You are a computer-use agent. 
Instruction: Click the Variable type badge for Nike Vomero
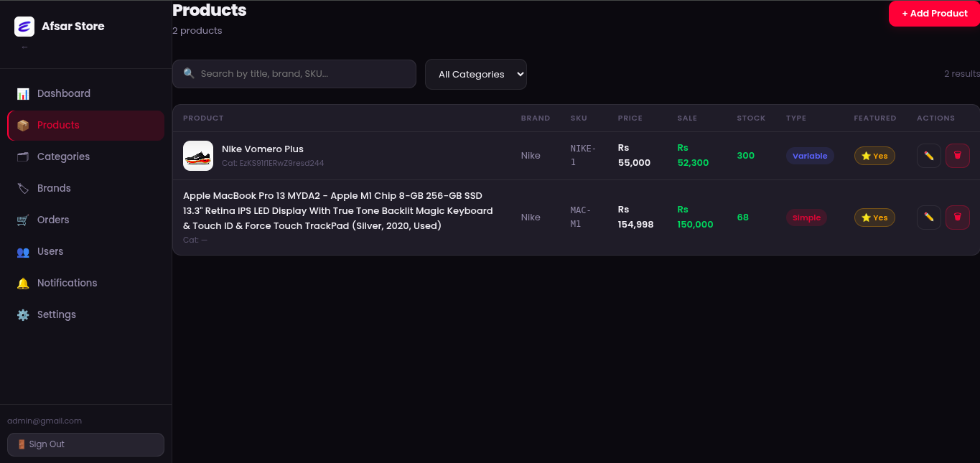810,156
